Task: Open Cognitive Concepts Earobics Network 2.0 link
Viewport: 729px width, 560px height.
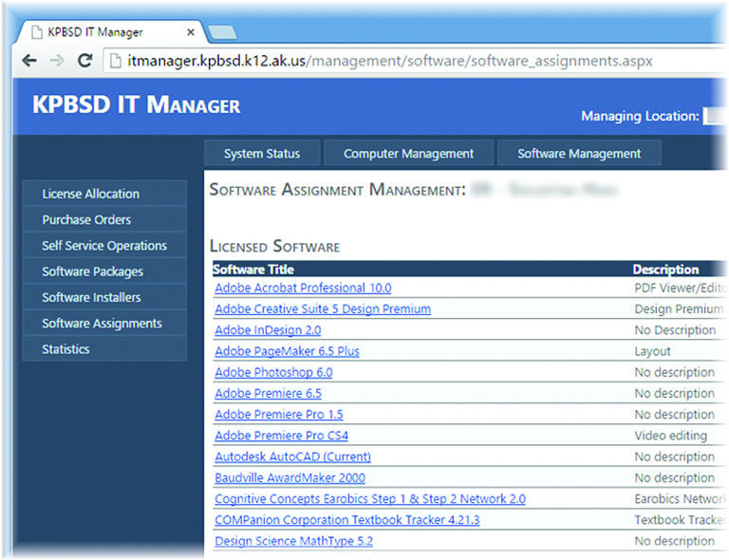Action: pyautogui.click(x=370, y=498)
